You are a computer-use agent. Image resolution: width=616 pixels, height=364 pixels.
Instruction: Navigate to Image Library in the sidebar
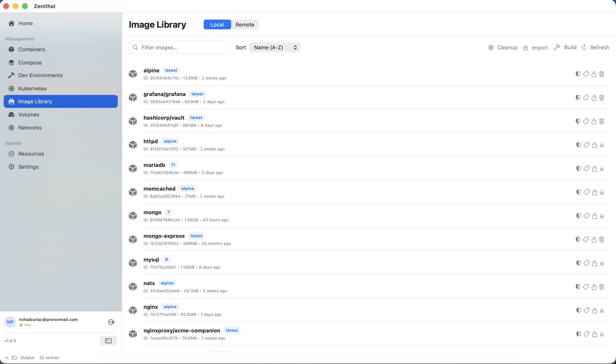(x=35, y=101)
